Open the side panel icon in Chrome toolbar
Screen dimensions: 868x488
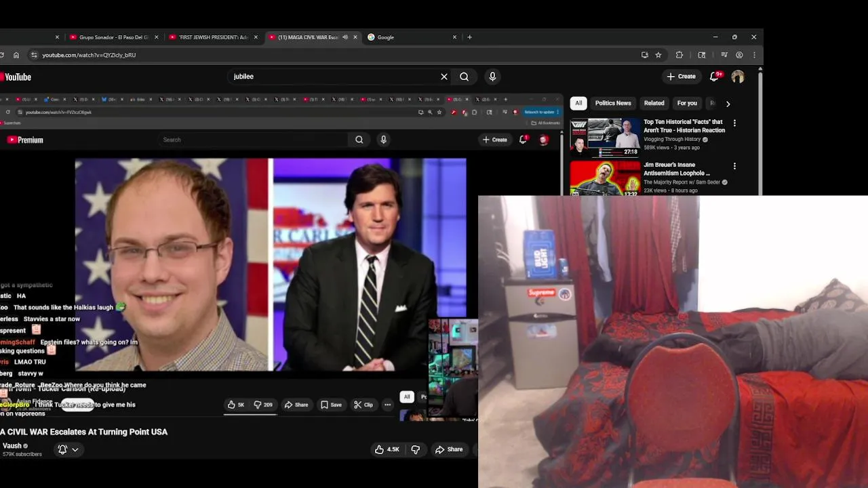(702, 55)
